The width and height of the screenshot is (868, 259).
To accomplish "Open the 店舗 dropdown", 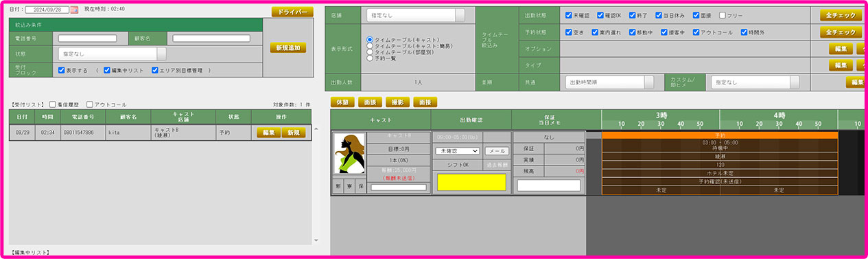I will (415, 14).
